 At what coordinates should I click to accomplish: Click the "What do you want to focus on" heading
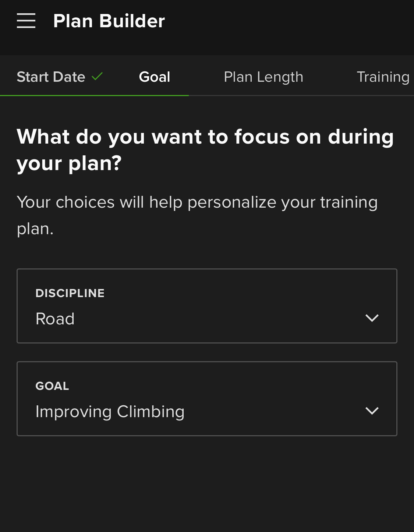coord(205,149)
